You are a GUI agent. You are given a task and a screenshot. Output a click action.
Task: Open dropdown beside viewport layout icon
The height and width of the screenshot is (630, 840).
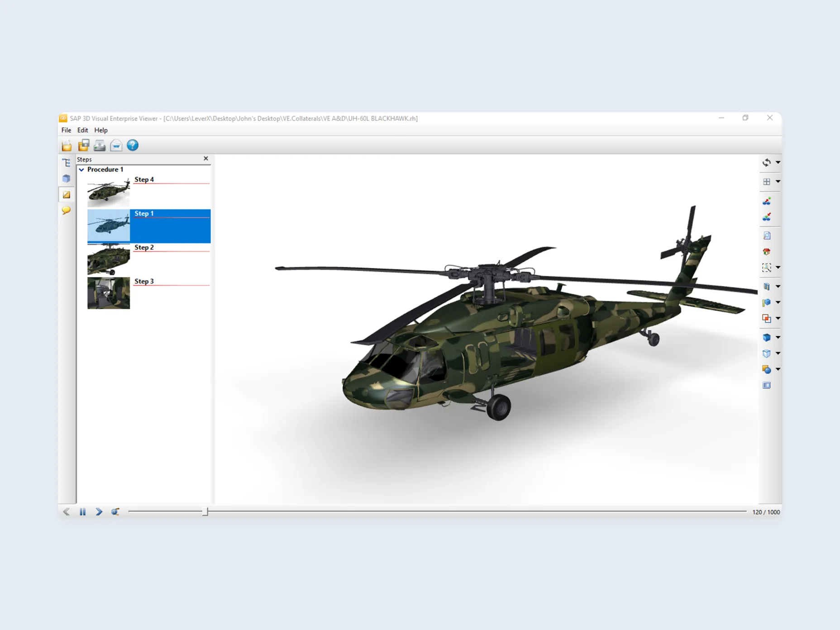point(778,181)
